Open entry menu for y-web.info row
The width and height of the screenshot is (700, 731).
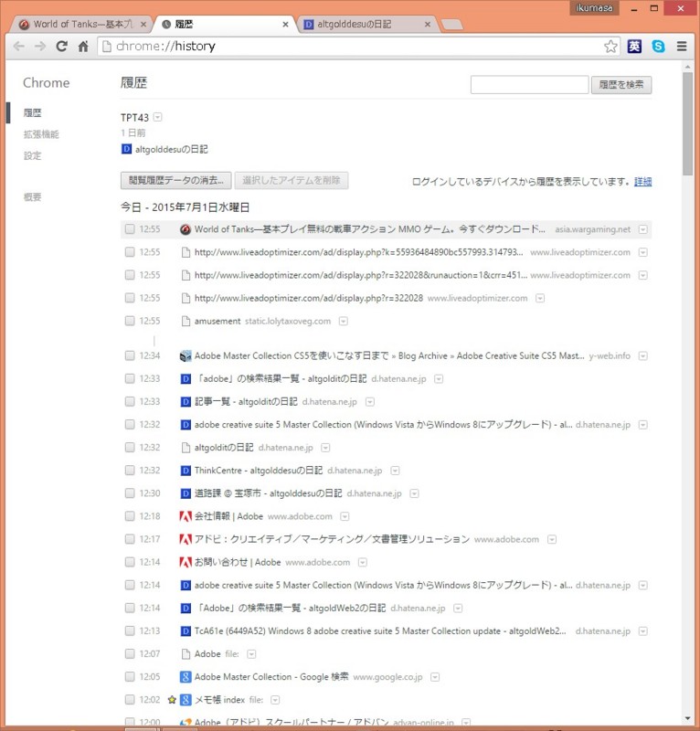coord(642,356)
